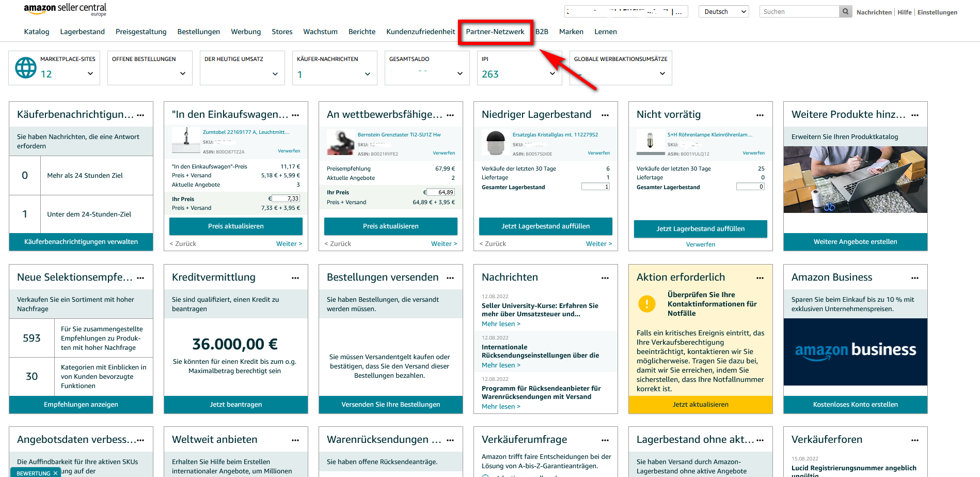This screenshot has height=477, width=980.
Task: Open the Lagerbestand menu
Action: tap(82, 32)
